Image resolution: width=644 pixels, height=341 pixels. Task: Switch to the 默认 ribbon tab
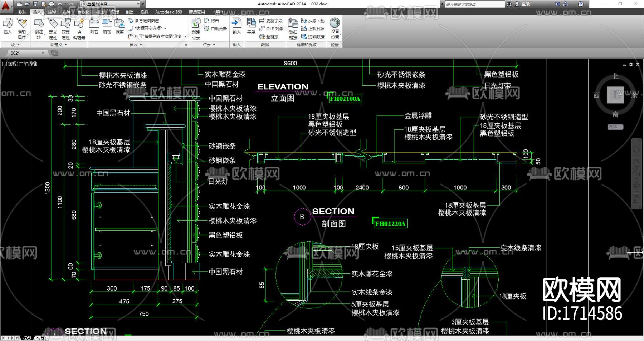tap(22, 12)
